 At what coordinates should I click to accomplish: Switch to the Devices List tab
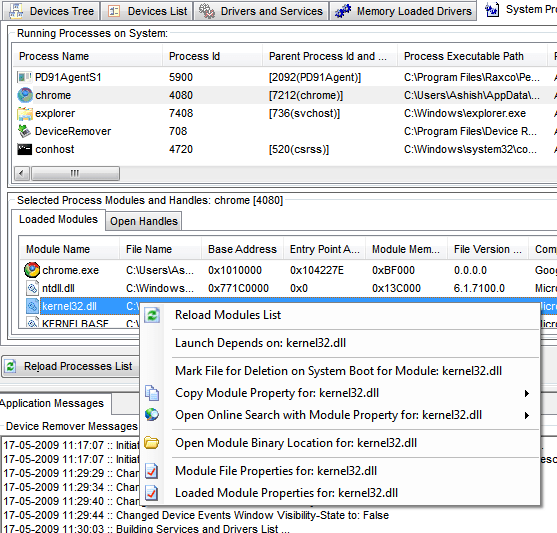pos(147,11)
